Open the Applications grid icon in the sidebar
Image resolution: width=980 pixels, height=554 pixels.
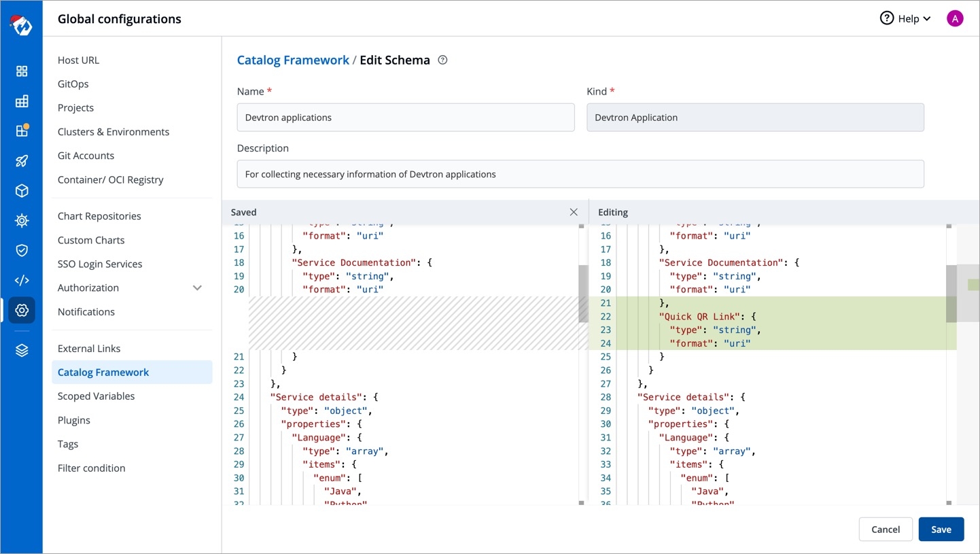point(22,71)
